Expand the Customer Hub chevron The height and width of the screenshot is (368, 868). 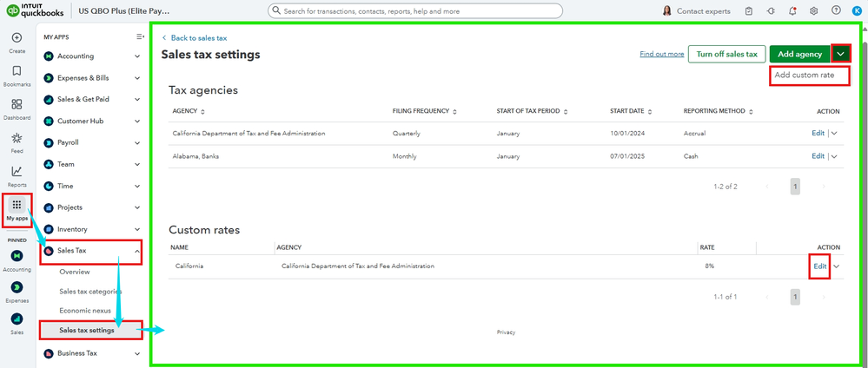137,122
